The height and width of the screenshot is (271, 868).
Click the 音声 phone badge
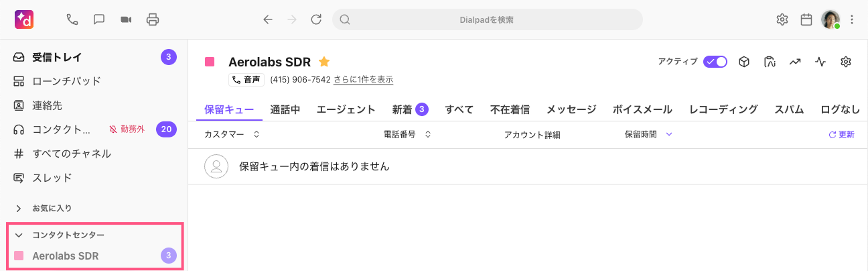tap(246, 80)
